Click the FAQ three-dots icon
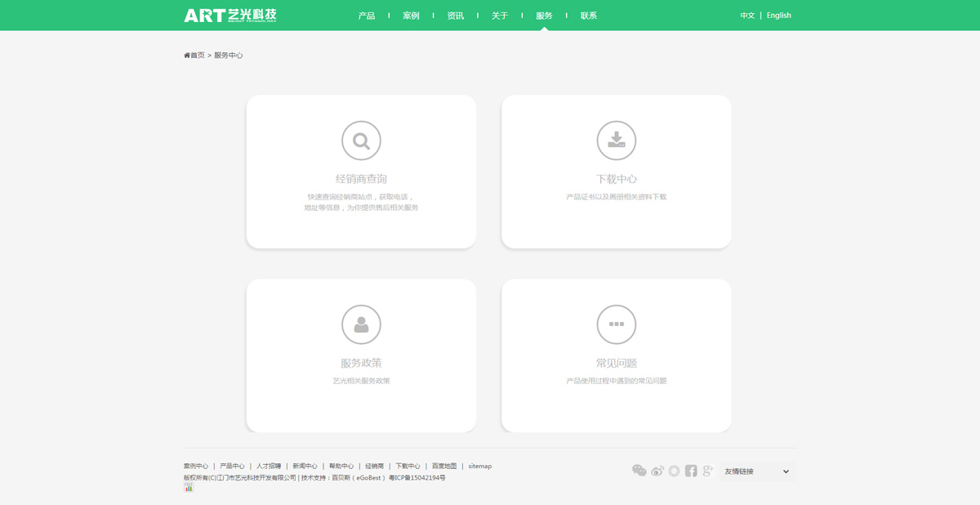Viewport: 980px width, 505px height. [x=617, y=324]
